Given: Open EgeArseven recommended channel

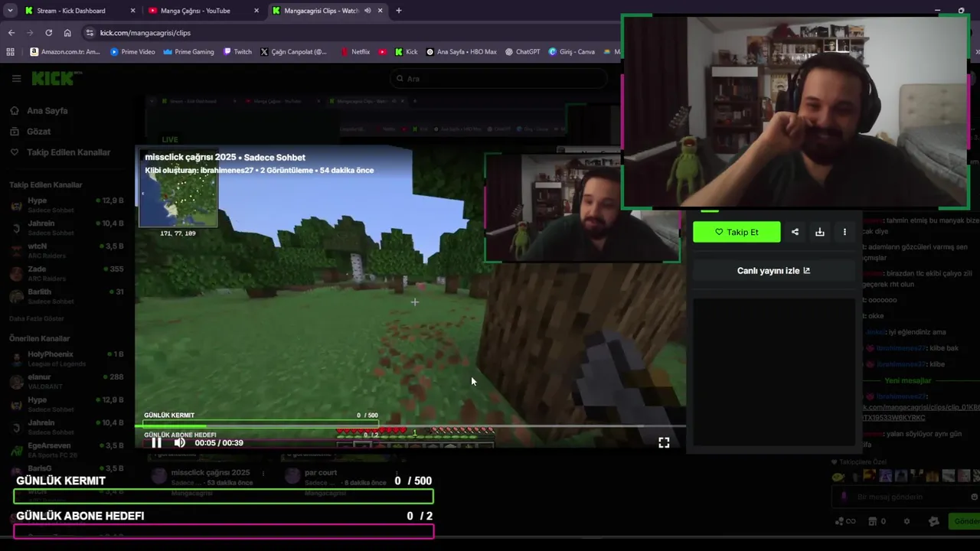Looking at the screenshot, I should click(67, 449).
